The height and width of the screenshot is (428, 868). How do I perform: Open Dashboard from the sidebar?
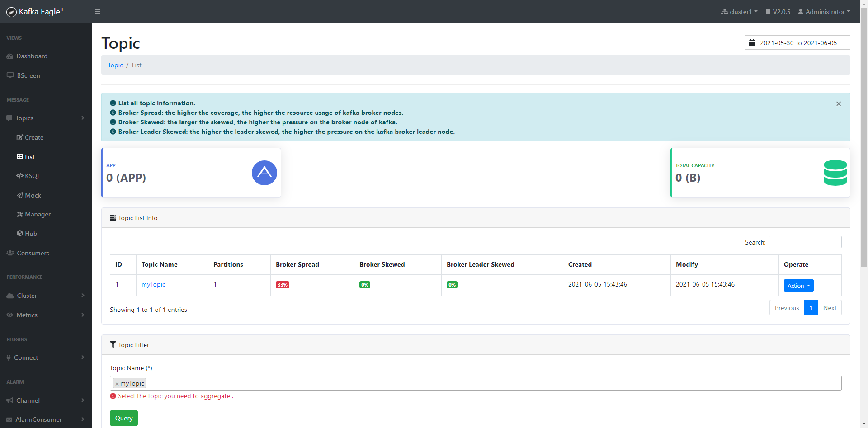point(32,56)
